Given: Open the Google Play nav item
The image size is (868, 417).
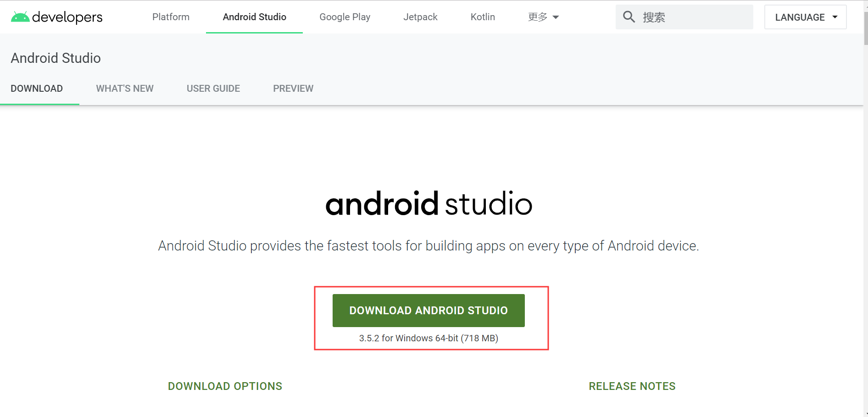Looking at the screenshot, I should pyautogui.click(x=345, y=17).
